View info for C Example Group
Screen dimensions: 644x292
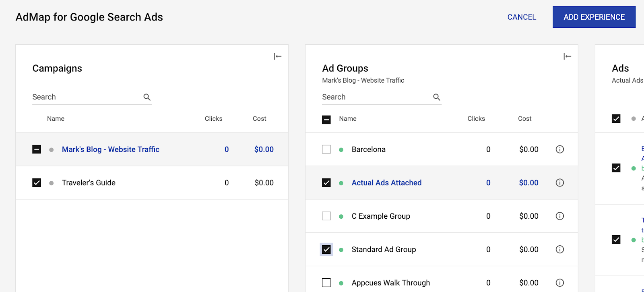[559, 216]
